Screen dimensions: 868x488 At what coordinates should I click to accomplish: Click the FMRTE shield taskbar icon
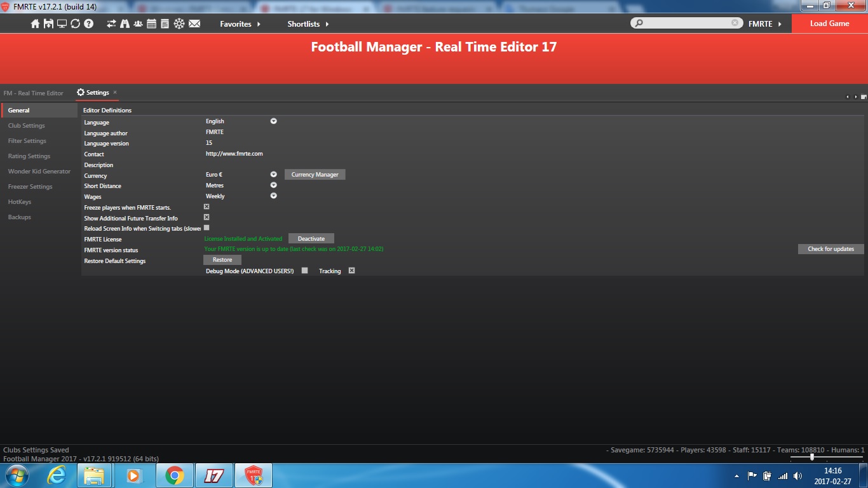tap(254, 475)
